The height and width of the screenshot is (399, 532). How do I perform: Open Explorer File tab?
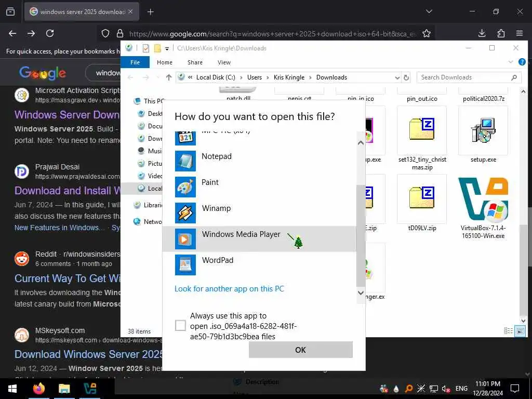pyautogui.click(x=135, y=62)
